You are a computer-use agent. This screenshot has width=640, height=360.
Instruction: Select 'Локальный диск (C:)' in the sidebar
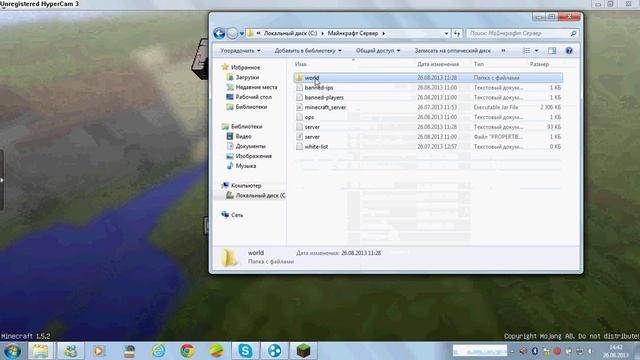(x=260, y=196)
